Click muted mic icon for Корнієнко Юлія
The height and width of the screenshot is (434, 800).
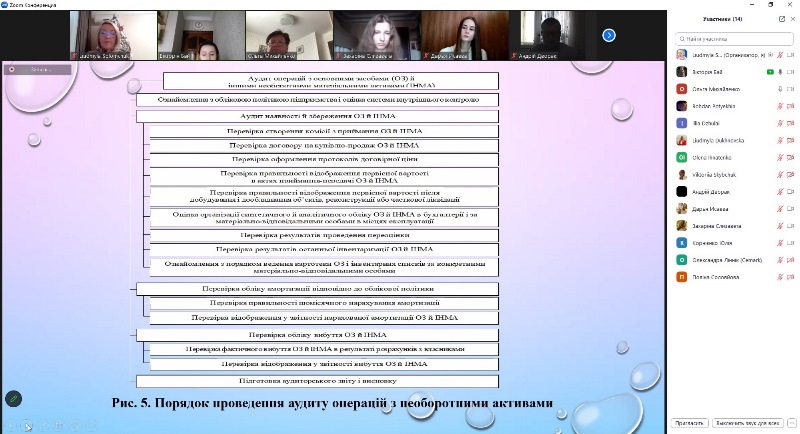(780, 243)
